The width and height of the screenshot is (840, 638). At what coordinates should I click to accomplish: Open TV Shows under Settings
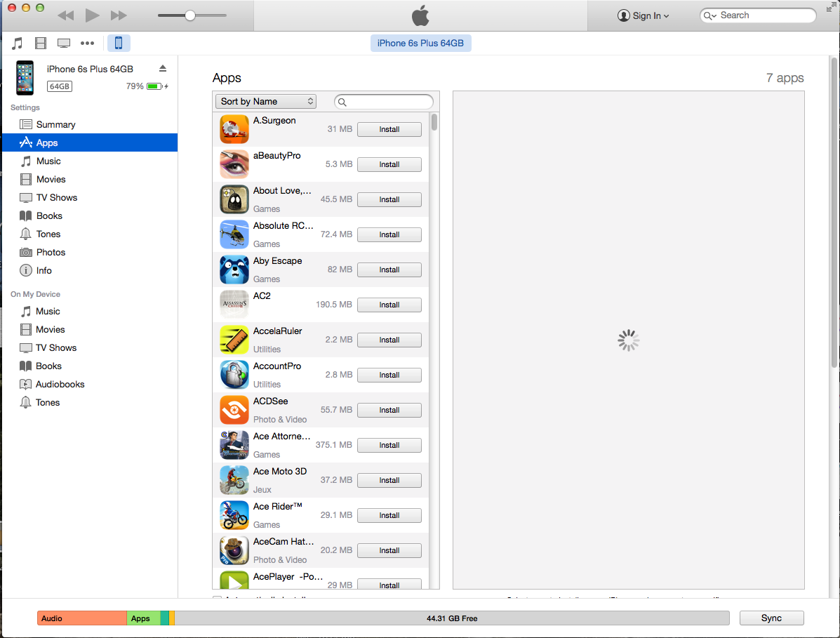pos(90,197)
